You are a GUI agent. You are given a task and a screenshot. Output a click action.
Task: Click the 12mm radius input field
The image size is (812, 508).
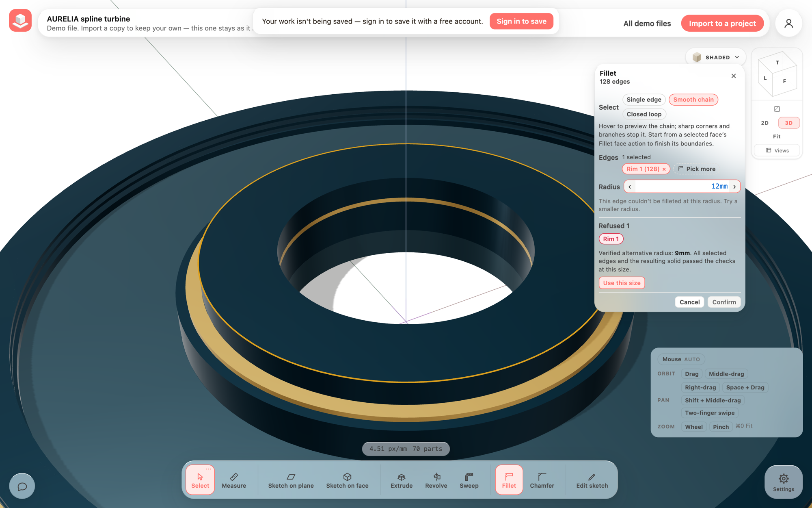click(x=682, y=187)
